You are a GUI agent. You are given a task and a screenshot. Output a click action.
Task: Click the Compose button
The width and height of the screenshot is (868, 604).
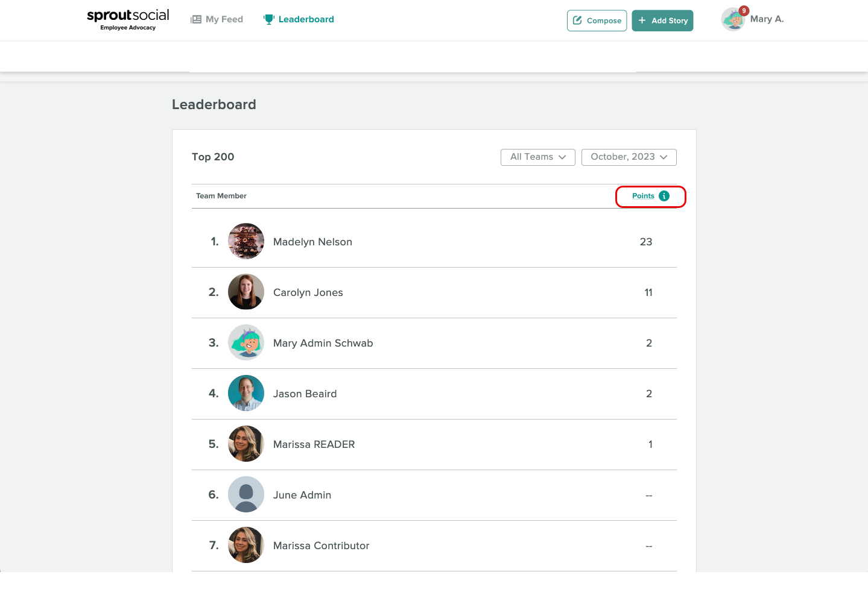coord(597,20)
